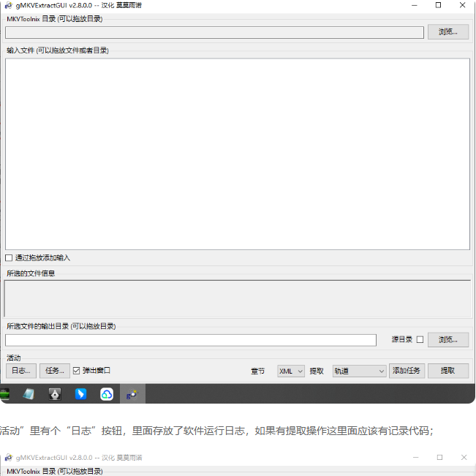Launch the blue bird app from taskbar
The height and width of the screenshot is (476, 476).
(x=80, y=394)
